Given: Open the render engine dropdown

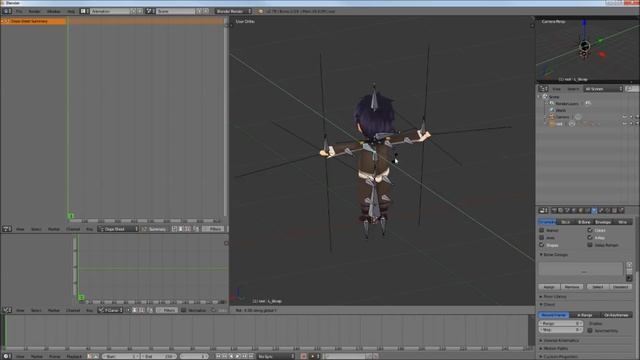Looking at the screenshot, I should click(x=233, y=11).
